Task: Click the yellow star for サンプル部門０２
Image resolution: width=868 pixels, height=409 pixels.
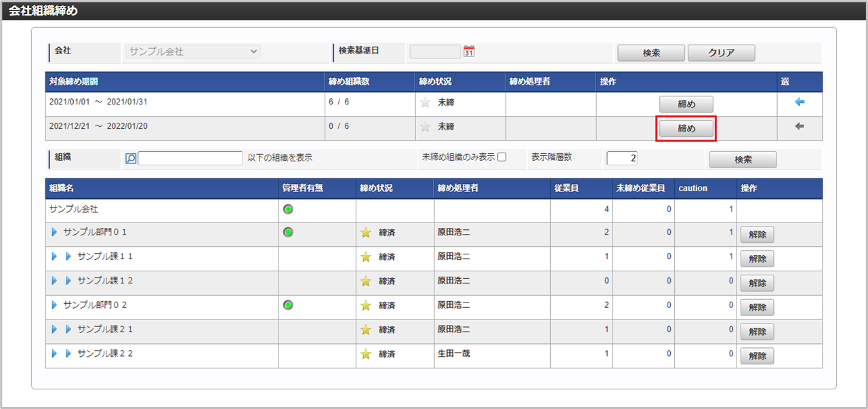Action: pyautogui.click(x=366, y=305)
